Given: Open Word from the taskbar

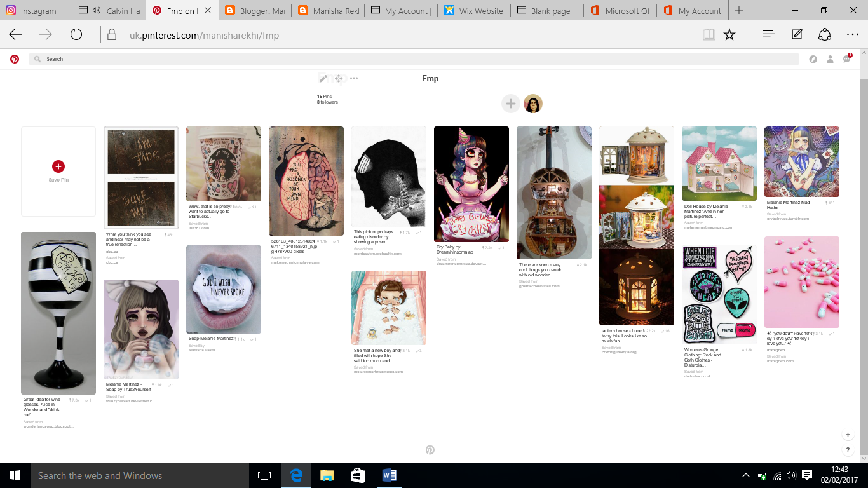Looking at the screenshot, I should pyautogui.click(x=389, y=475).
